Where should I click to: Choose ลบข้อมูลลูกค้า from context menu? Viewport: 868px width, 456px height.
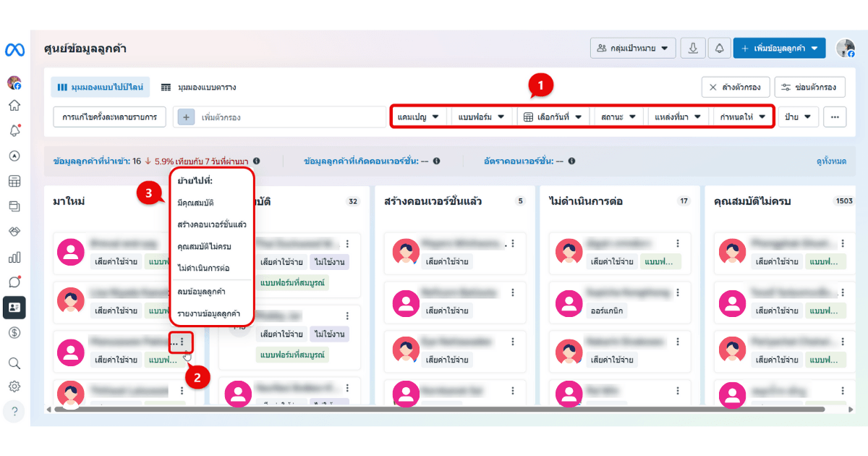[203, 291]
